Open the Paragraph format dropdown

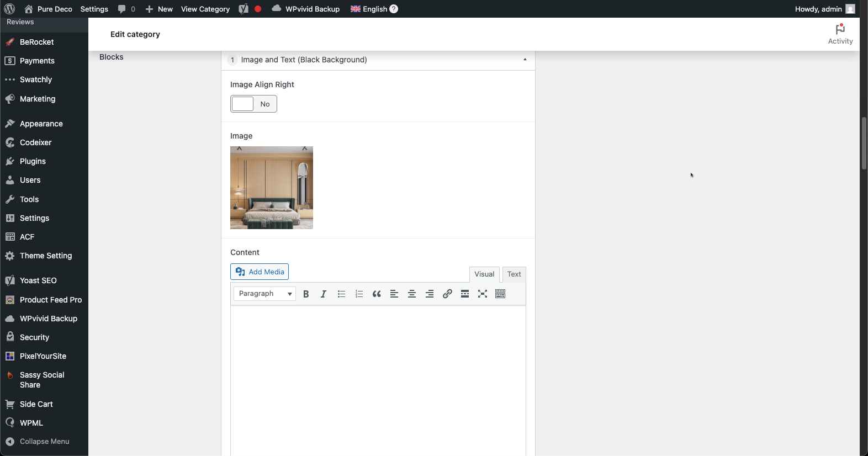point(264,294)
